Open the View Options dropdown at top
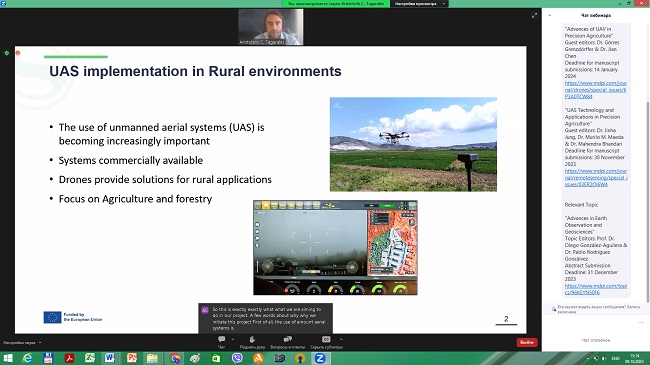 419,3
